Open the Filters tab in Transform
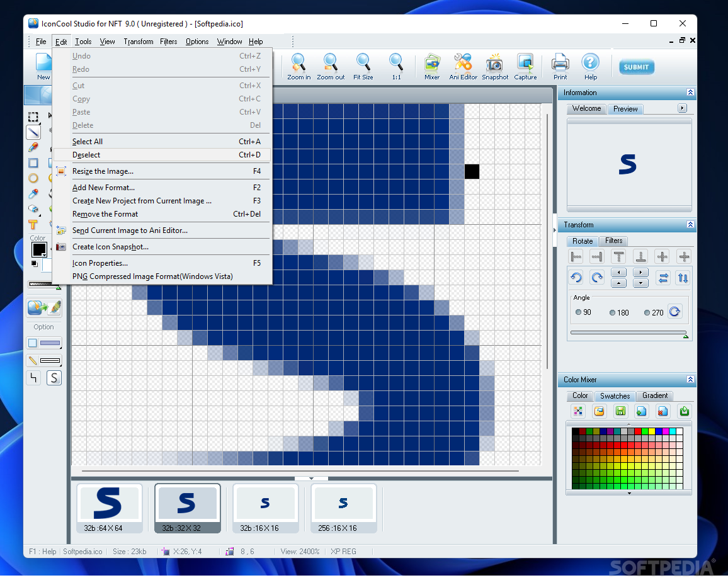Viewport: 728px width, 585px height. point(613,241)
